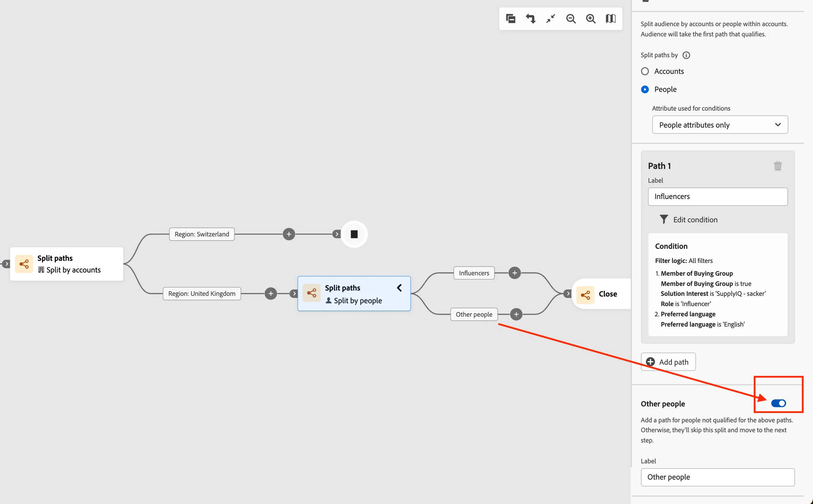Click the Path 1 heading text
The image size is (813, 504).
point(659,166)
